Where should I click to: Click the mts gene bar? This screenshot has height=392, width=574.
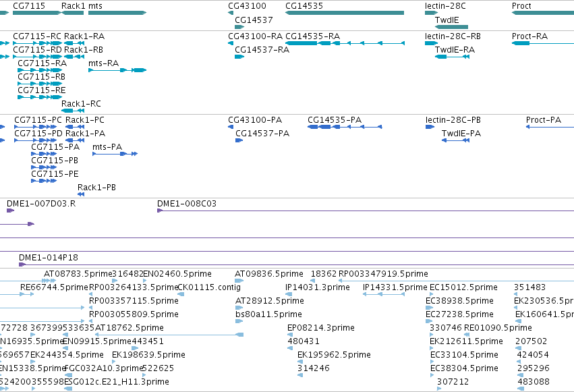[x=117, y=13]
